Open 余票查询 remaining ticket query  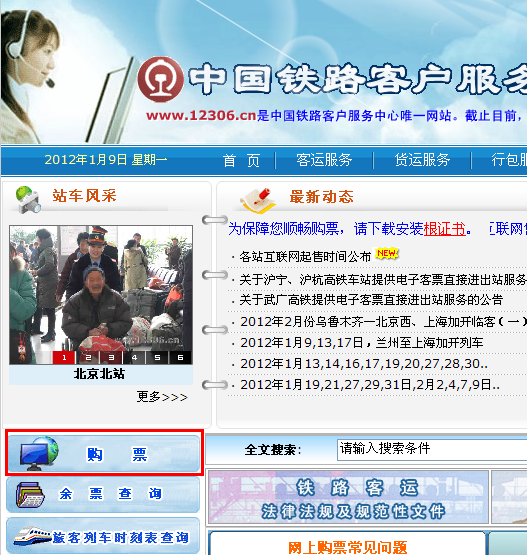pyautogui.click(x=103, y=494)
